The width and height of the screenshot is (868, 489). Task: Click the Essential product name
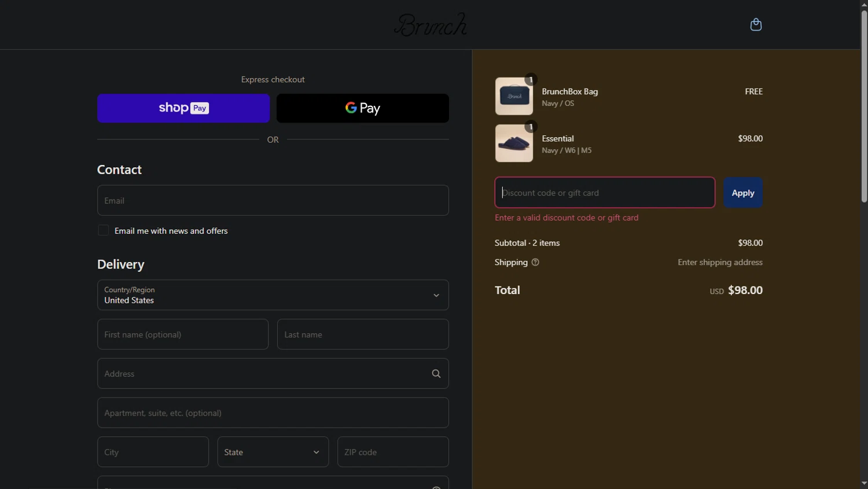tap(558, 138)
